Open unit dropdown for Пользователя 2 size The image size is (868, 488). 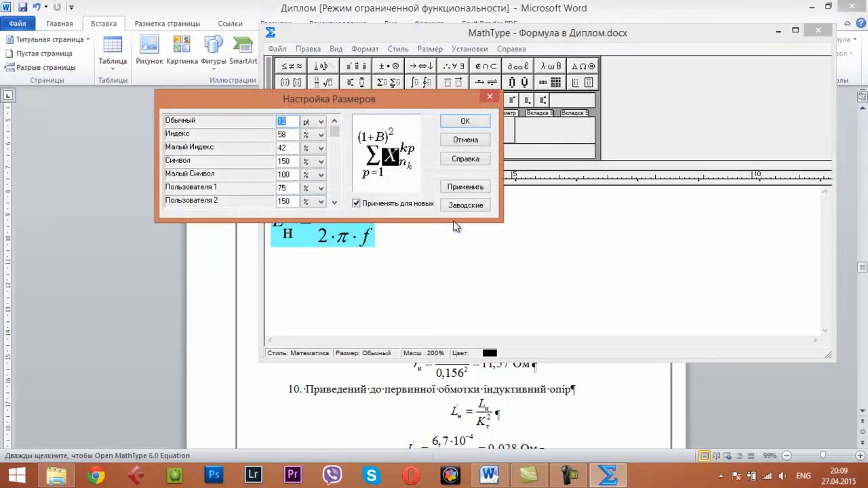(x=321, y=201)
